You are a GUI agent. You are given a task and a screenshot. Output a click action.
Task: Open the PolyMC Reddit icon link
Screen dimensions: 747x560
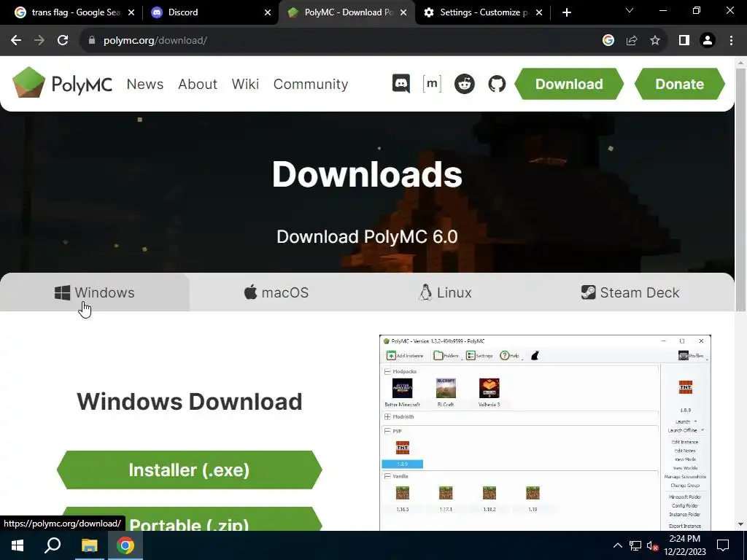pos(464,84)
